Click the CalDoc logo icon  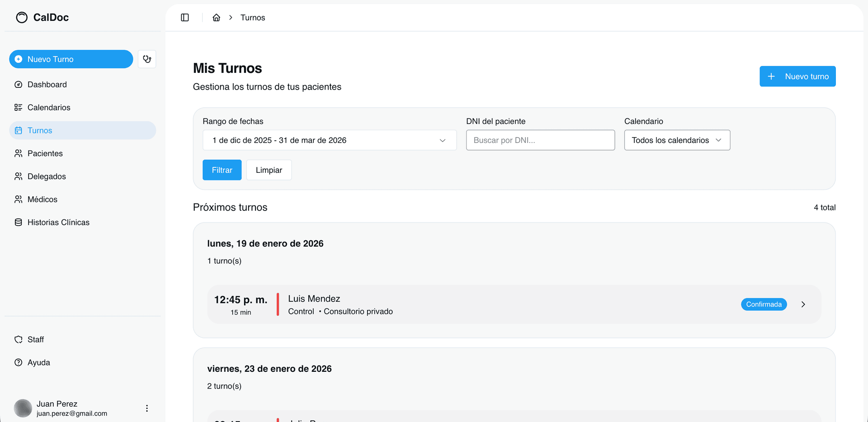(x=22, y=18)
